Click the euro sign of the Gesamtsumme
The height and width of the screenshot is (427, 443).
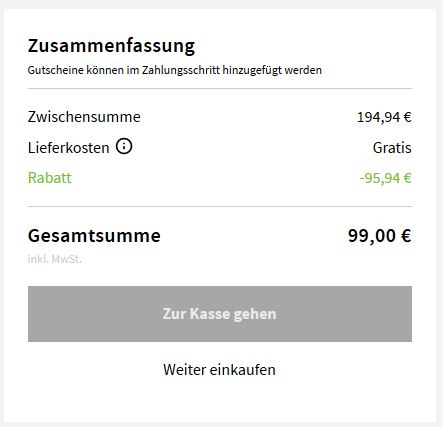click(406, 236)
